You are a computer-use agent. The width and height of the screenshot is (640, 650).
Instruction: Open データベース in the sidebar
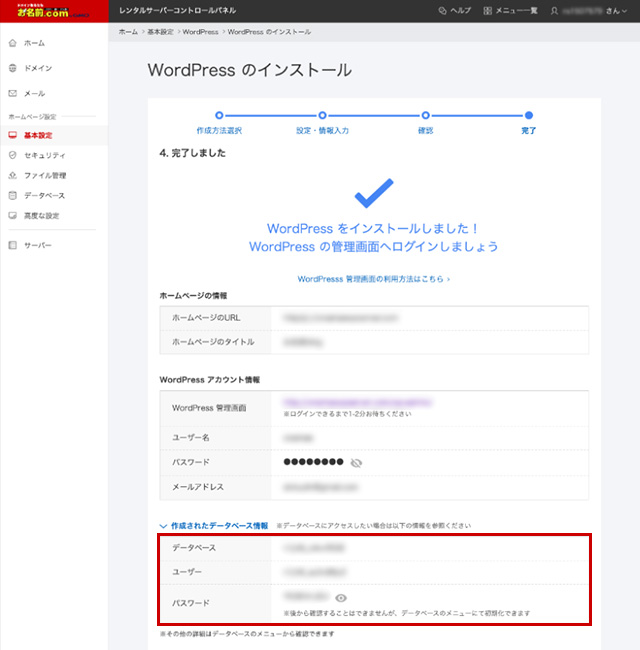[44, 195]
